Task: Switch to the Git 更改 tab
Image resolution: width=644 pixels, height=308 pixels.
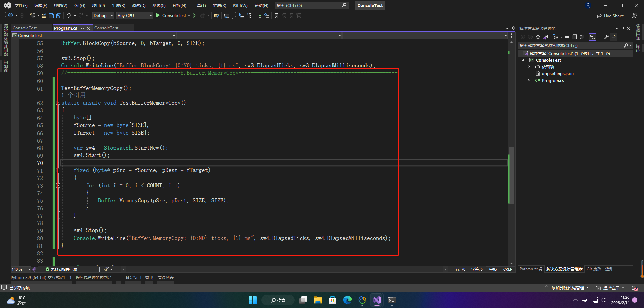Action: tap(594, 269)
